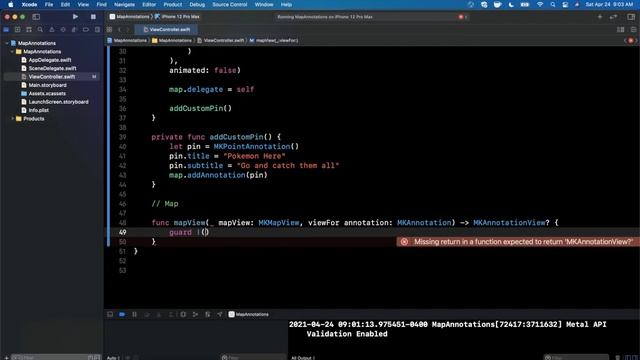640x360 pixels.
Task: Select the ViewController.swift editor tab
Action: [167, 29]
